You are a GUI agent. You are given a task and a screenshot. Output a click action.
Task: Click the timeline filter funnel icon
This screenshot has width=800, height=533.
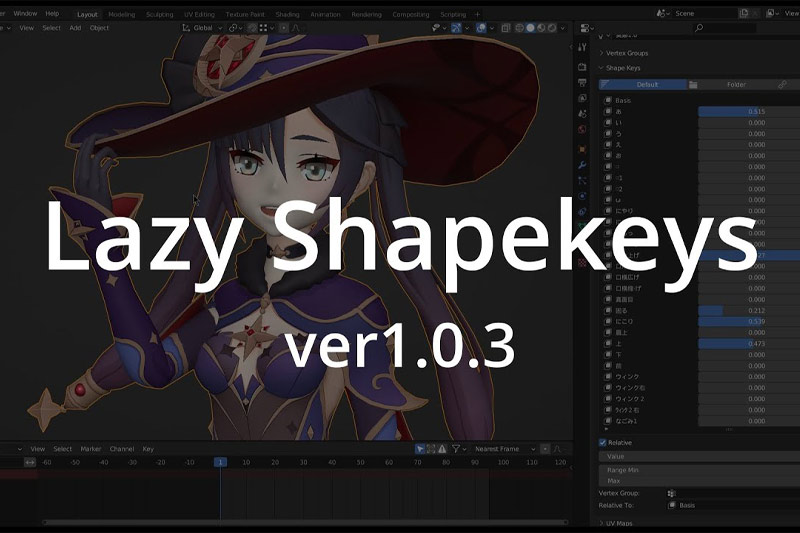pos(456,449)
